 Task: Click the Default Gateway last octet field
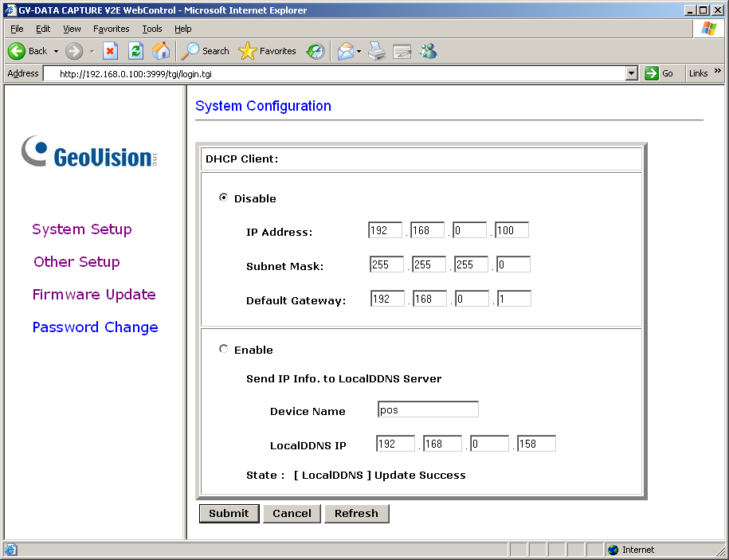pyautogui.click(x=514, y=299)
